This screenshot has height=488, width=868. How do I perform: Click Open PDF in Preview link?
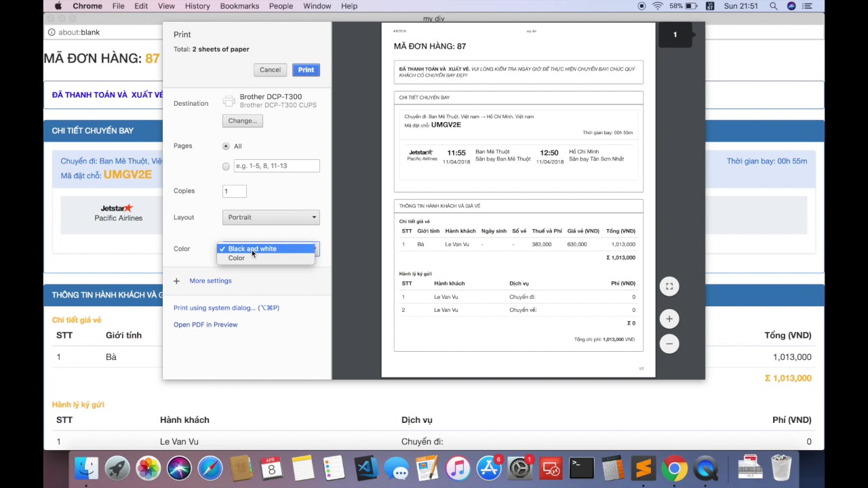(x=205, y=325)
